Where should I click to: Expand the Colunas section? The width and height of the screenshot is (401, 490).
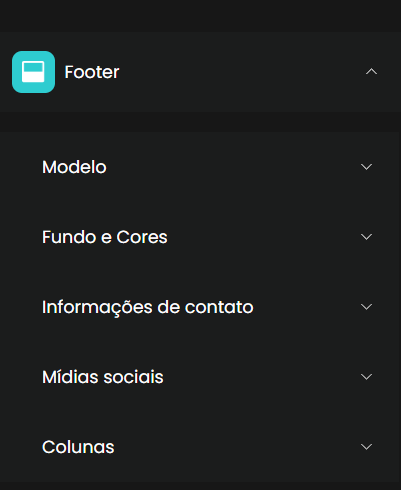pos(200,447)
